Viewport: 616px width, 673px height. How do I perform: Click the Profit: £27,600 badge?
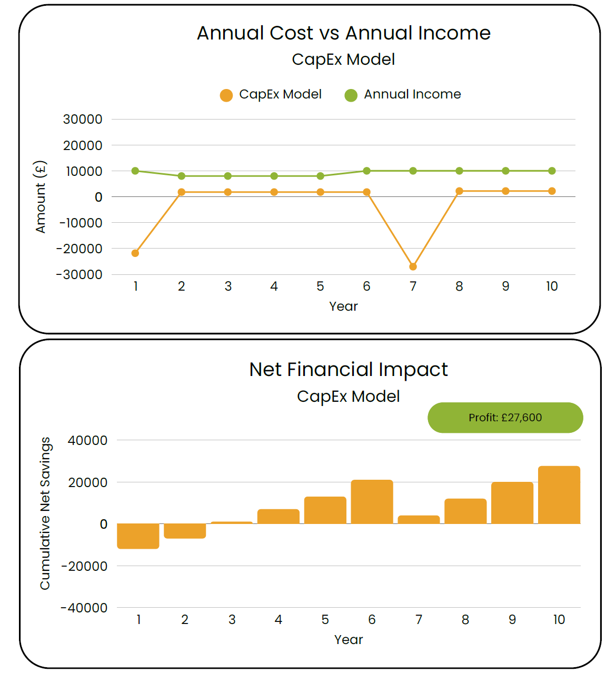[x=505, y=418]
